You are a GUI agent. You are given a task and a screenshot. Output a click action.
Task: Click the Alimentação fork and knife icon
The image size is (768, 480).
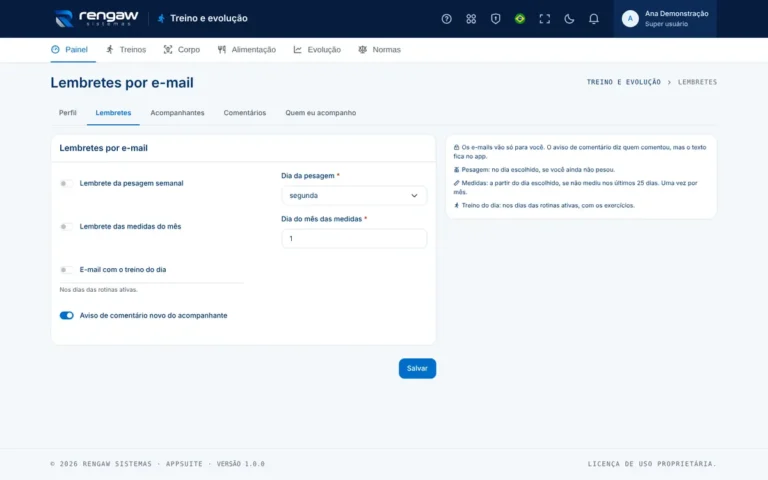click(222, 49)
